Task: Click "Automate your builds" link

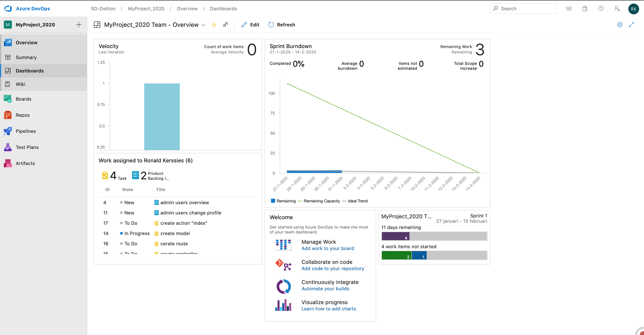Action: 325,288
